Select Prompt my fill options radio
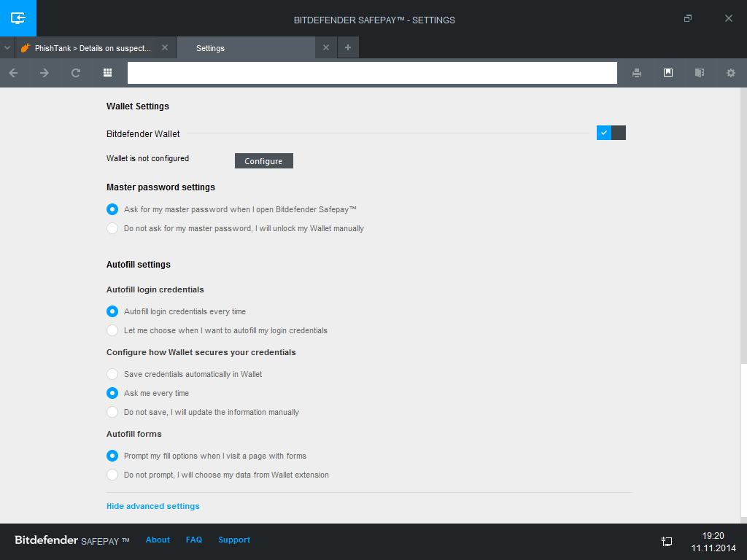747x560 pixels. pyautogui.click(x=112, y=456)
